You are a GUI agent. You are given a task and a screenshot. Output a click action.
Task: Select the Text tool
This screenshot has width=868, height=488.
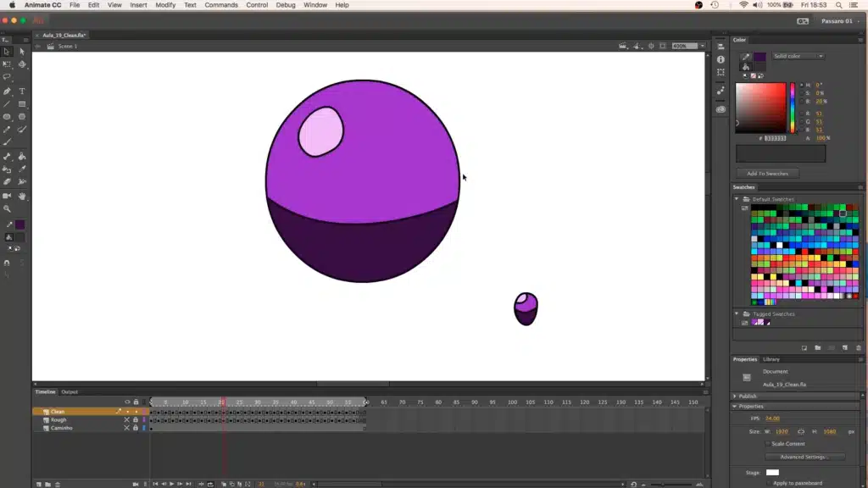coord(22,91)
